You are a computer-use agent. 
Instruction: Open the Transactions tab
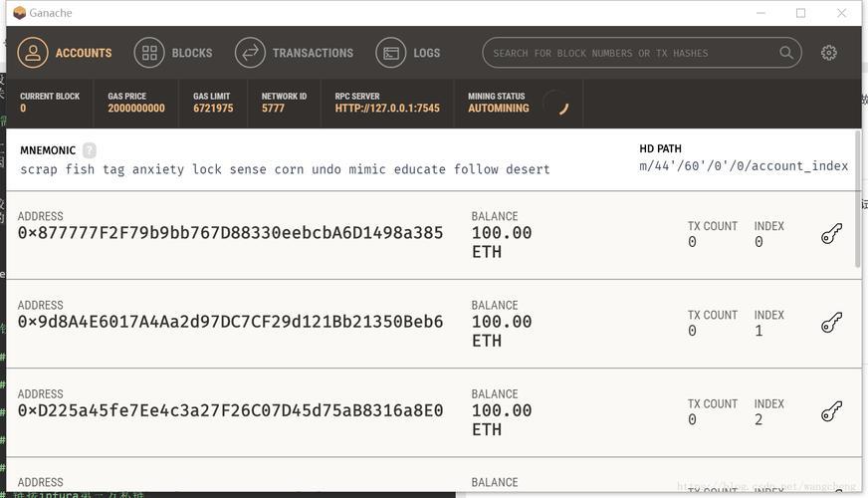(x=295, y=53)
